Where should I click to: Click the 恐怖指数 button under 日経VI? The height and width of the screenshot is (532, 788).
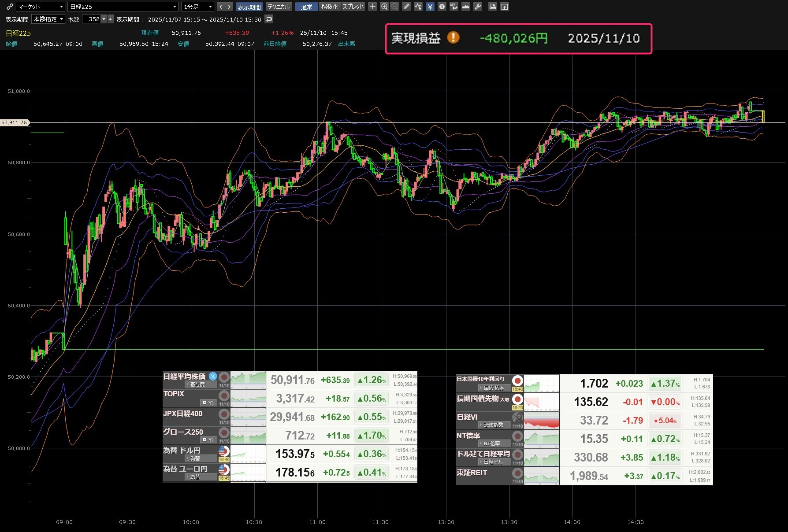(494, 425)
